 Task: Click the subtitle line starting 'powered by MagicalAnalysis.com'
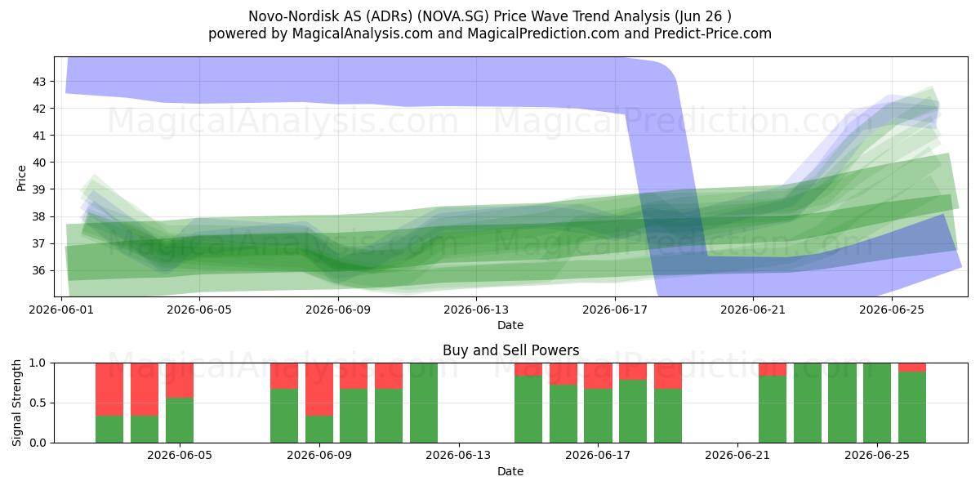(490, 33)
